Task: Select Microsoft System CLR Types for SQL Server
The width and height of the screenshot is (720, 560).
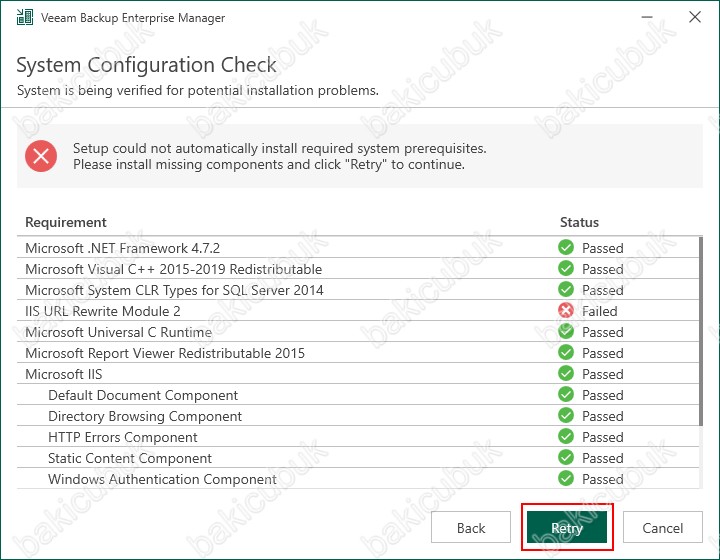Action: pyautogui.click(x=358, y=290)
